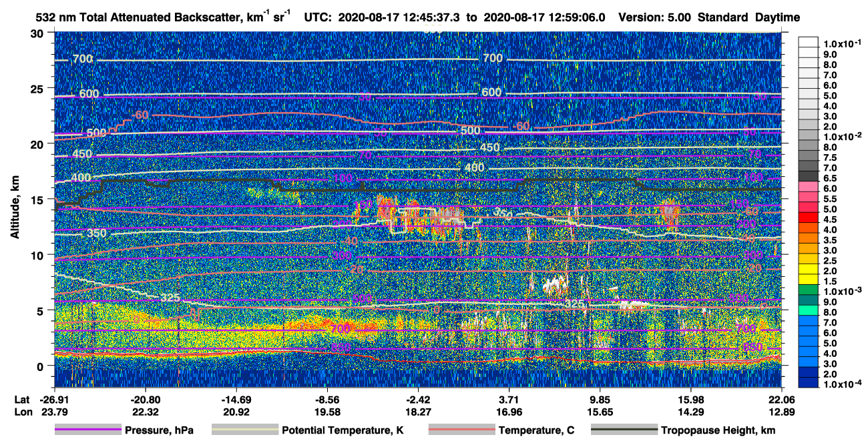Click the latitude value -26.91
The image size is (868, 445).
53,399
